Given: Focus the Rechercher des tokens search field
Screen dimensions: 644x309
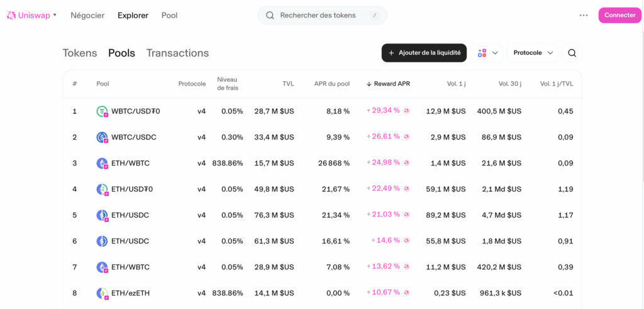Looking at the screenshot, I should tap(323, 15).
